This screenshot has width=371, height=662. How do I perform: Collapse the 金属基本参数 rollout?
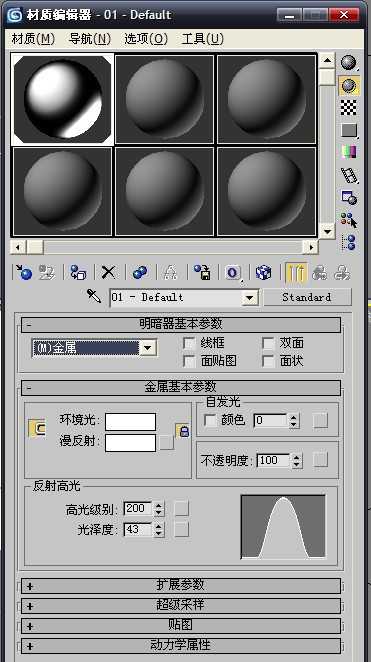pyautogui.click(x=181, y=387)
